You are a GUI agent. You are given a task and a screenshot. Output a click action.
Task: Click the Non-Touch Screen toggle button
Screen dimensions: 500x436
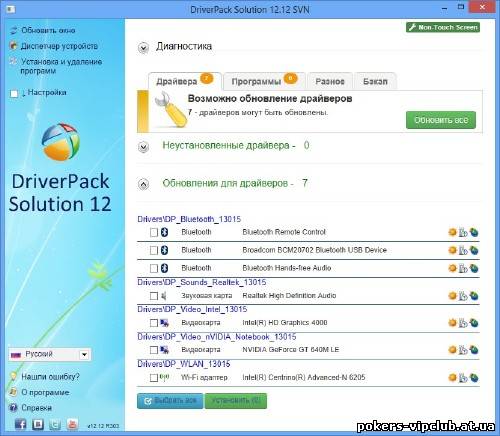point(443,27)
